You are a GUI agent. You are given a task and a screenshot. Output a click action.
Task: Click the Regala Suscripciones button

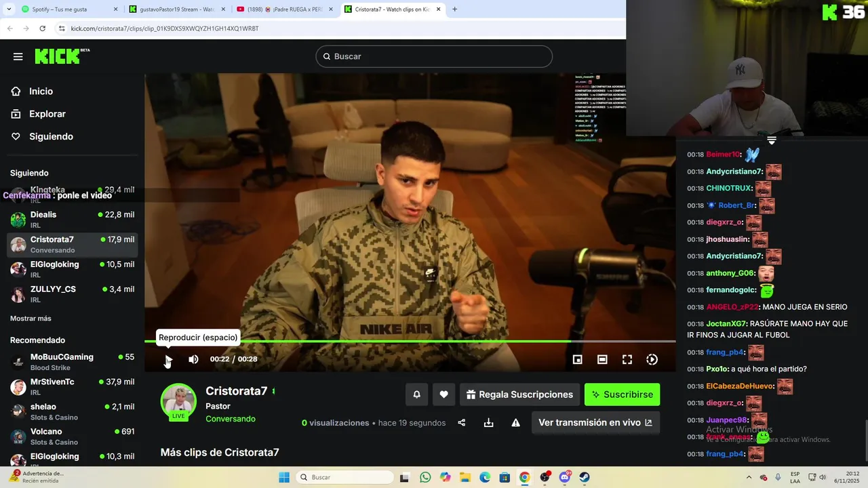click(519, 394)
